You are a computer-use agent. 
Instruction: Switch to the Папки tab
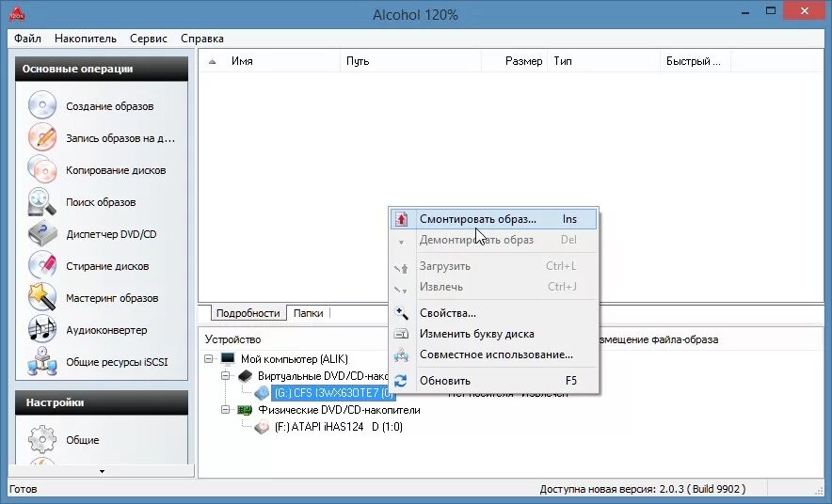[x=309, y=313]
